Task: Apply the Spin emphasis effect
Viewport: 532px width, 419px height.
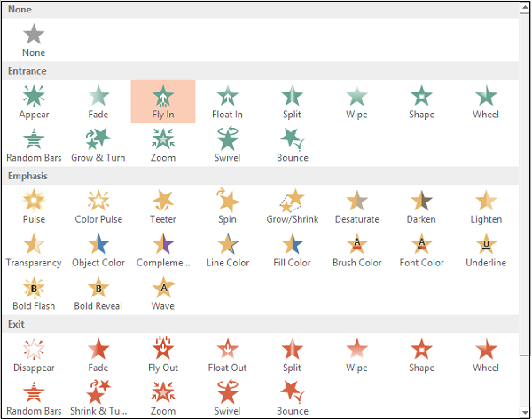Action: [228, 207]
